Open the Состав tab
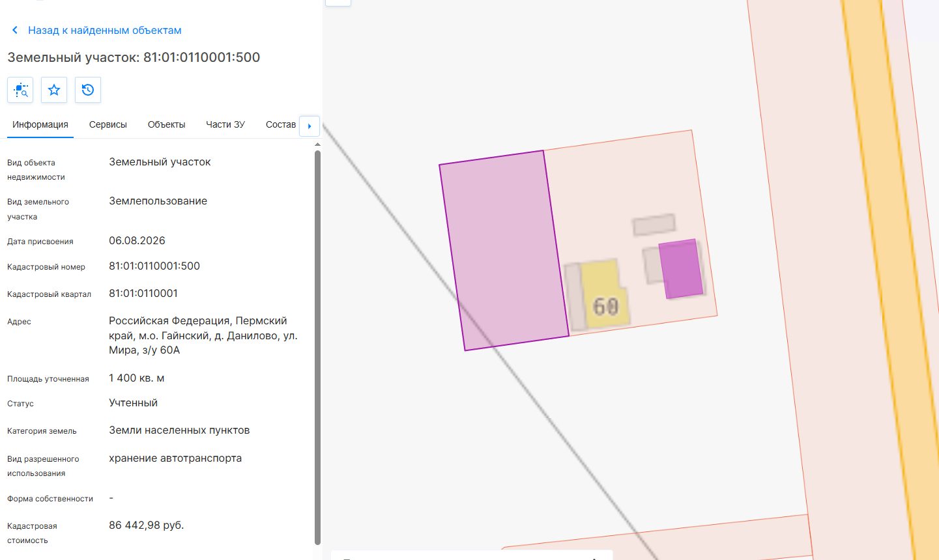Image resolution: width=939 pixels, height=560 pixels. click(x=281, y=124)
